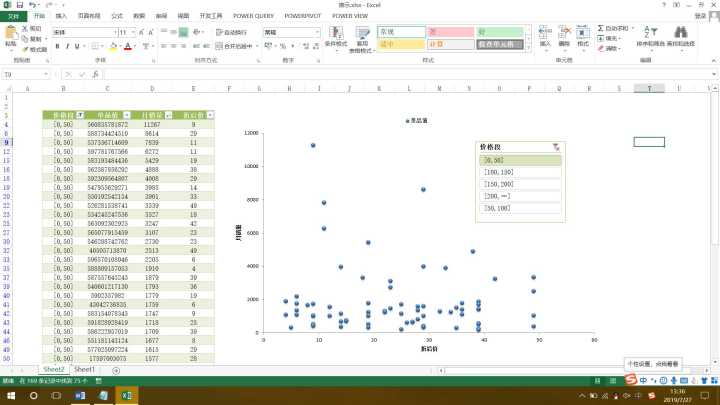Viewport: 720px width, 405px height.
Task: Toggle italic formatting in the ribbon
Action: point(64,46)
